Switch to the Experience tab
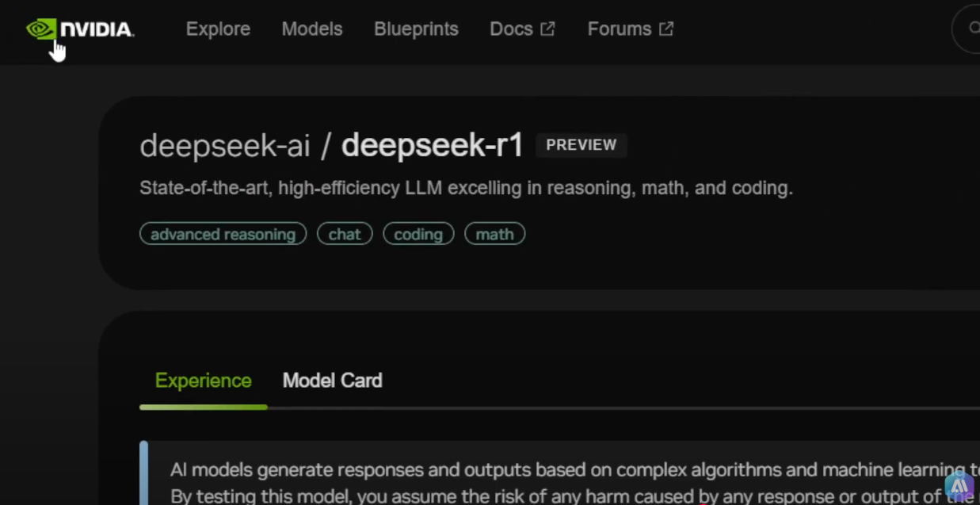This screenshot has width=980, height=505. [x=204, y=381]
